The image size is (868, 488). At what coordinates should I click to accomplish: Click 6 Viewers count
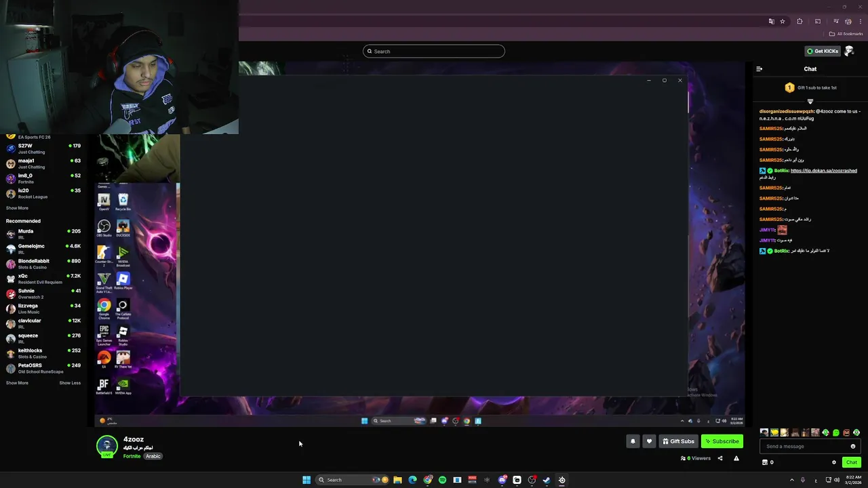point(696,458)
